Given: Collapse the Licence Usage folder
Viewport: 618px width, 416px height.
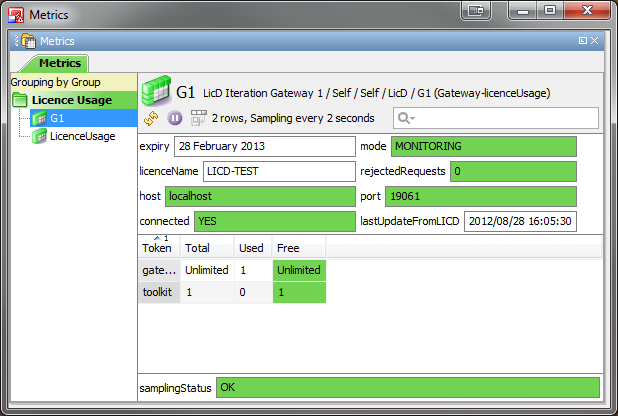Looking at the screenshot, I should pos(20,100).
